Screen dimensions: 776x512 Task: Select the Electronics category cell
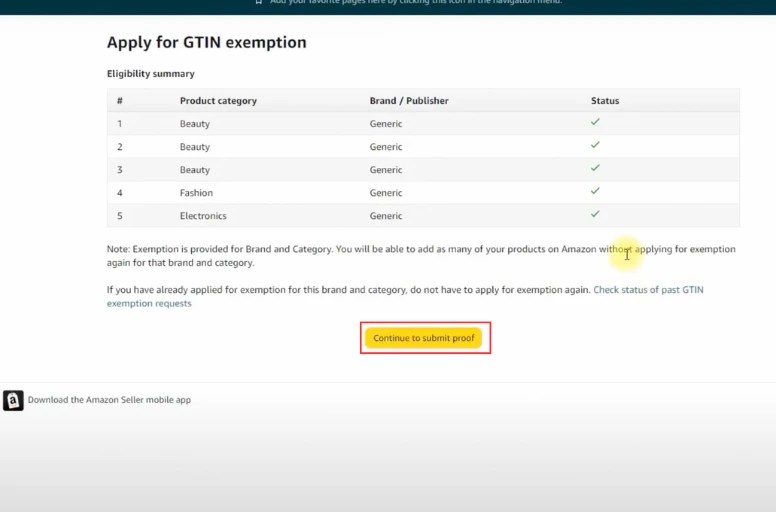point(203,216)
